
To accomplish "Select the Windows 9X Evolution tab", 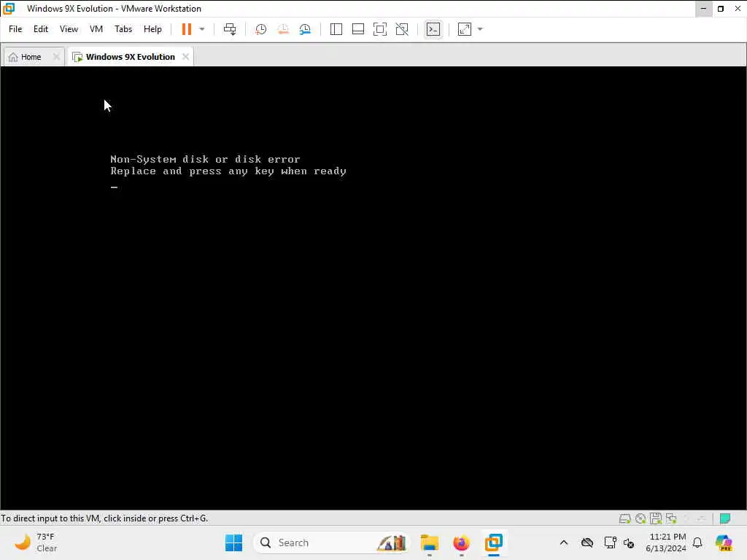I will pyautogui.click(x=130, y=57).
